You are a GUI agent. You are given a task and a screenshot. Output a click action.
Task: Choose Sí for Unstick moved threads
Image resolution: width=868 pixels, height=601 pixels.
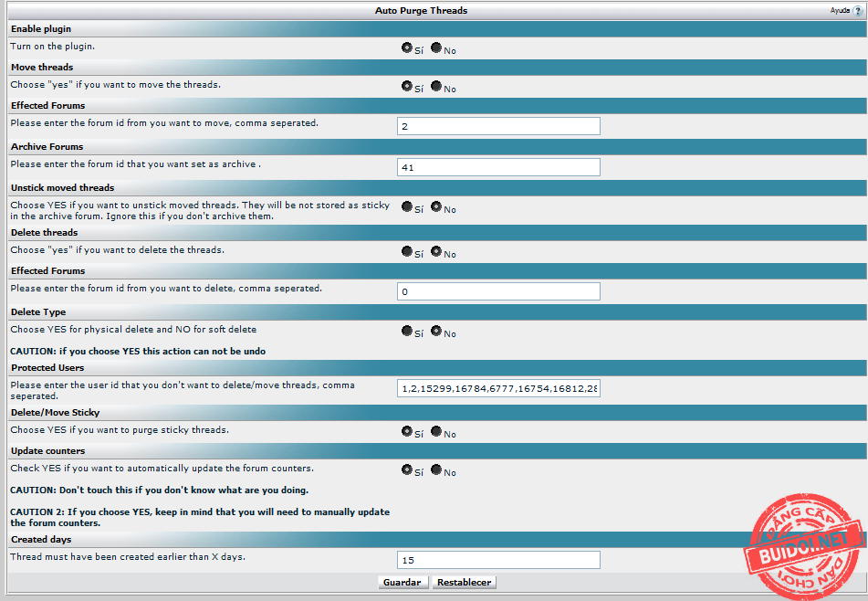407,206
